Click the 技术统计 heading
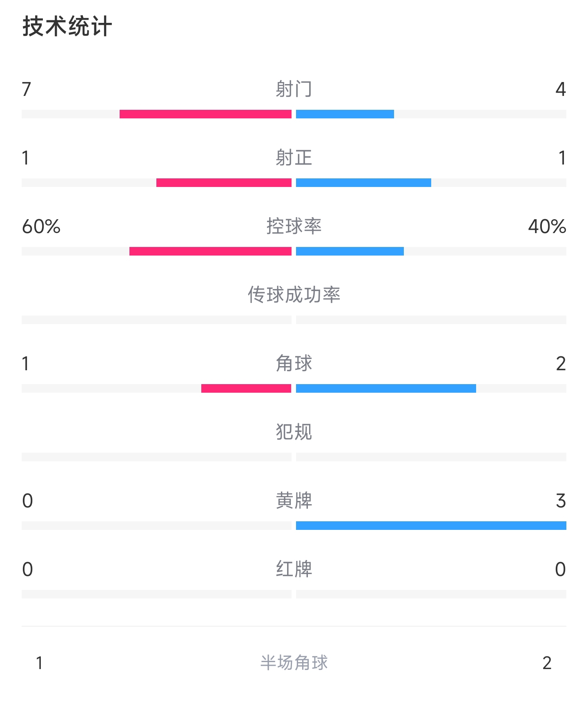The height and width of the screenshot is (705, 588). pos(67,27)
